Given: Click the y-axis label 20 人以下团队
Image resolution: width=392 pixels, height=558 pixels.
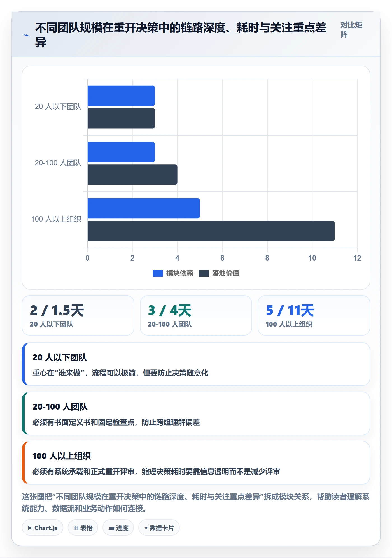Looking at the screenshot, I should [x=58, y=106].
